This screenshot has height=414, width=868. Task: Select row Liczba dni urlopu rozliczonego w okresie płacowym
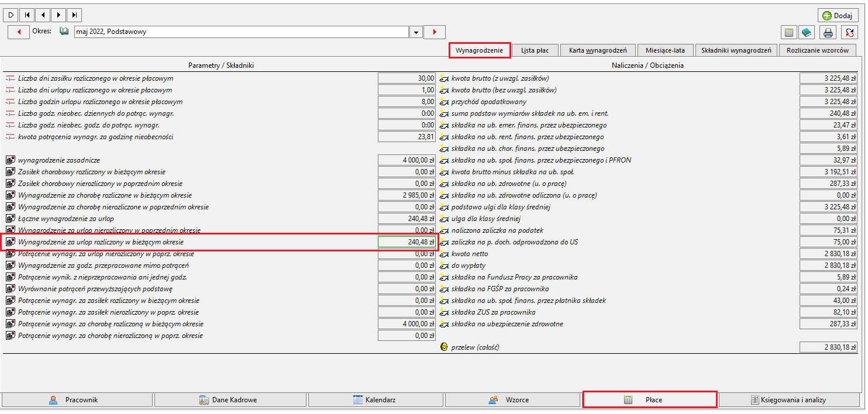pyautogui.click(x=220, y=89)
